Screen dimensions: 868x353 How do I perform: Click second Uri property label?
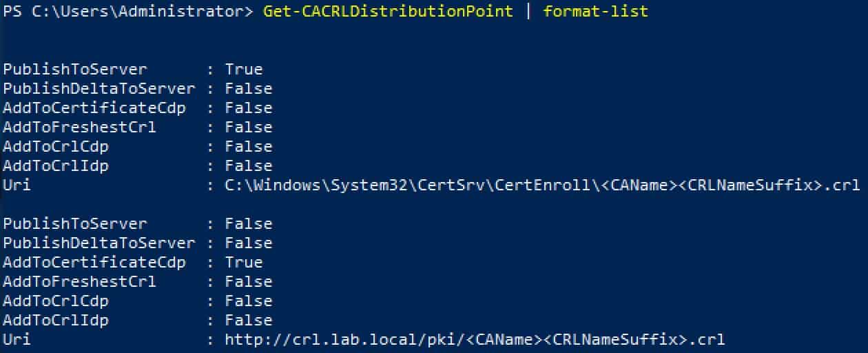point(17,340)
